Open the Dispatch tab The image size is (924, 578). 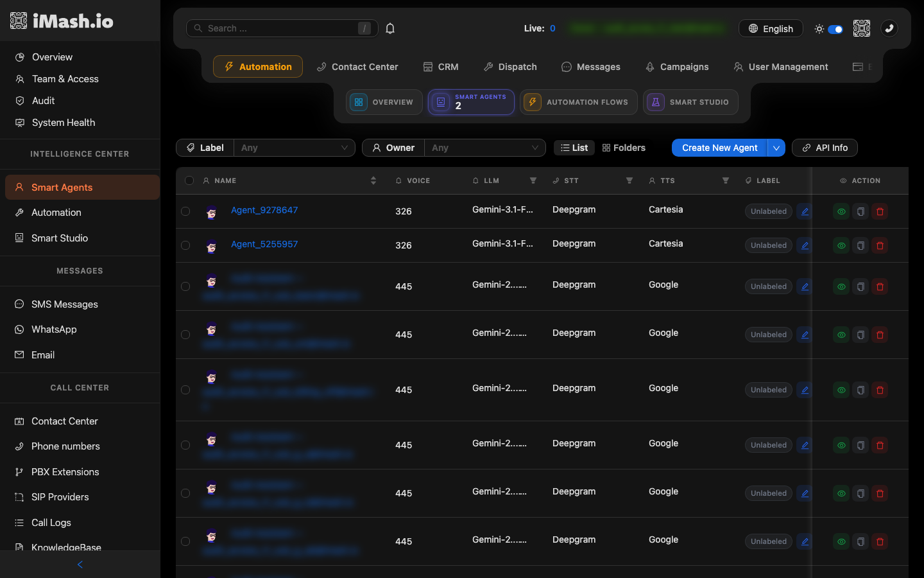pos(510,67)
